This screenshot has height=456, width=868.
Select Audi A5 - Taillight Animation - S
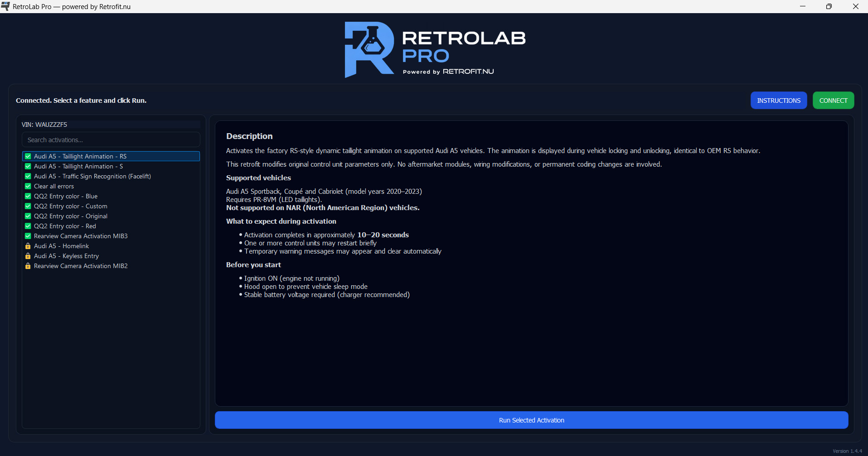[78, 166]
